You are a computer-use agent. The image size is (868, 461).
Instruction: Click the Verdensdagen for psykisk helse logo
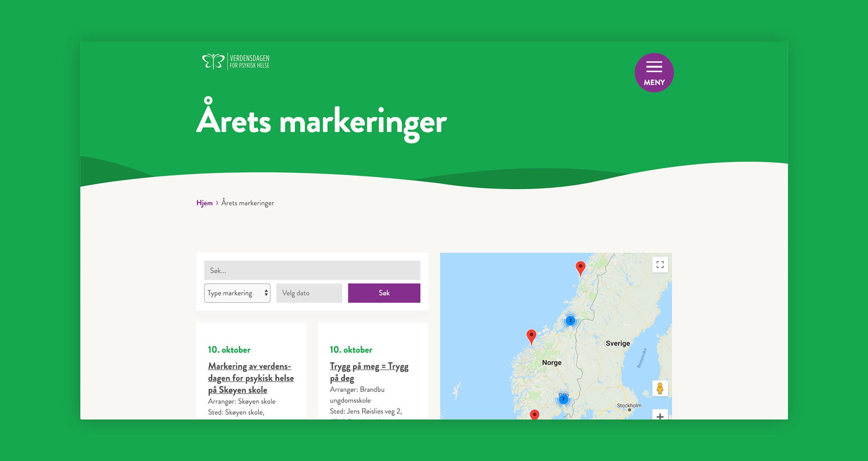click(x=236, y=61)
